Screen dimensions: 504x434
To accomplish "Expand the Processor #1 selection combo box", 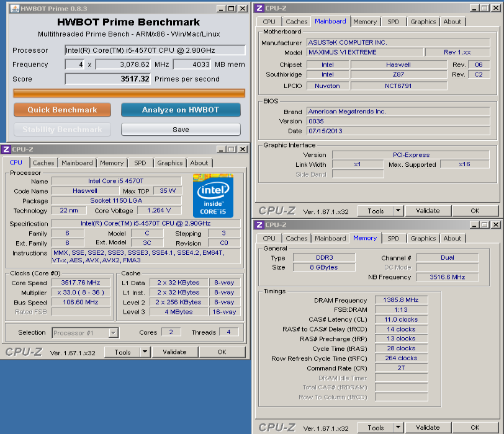I will pyautogui.click(x=113, y=333).
